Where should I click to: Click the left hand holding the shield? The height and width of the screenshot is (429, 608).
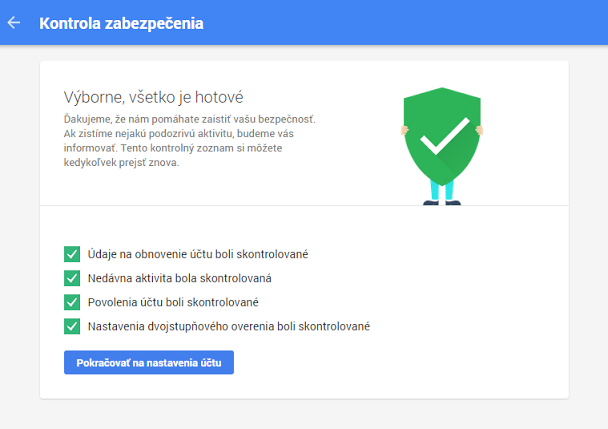[x=406, y=128]
